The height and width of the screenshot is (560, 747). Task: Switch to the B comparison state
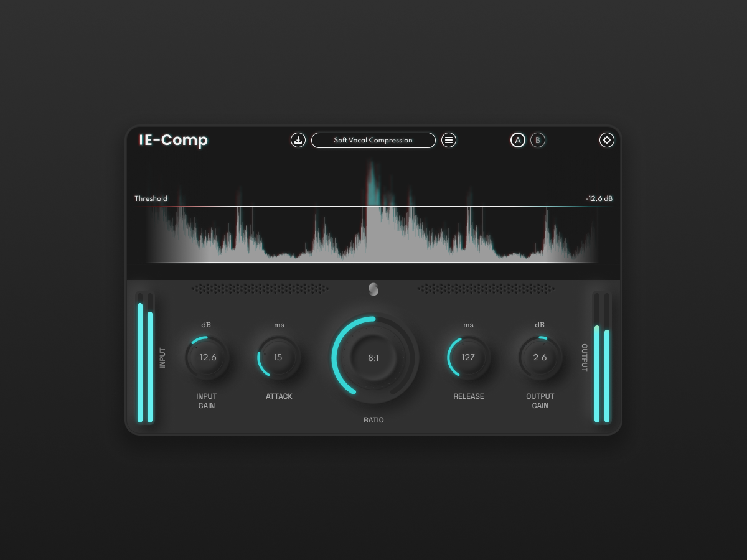coord(538,140)
